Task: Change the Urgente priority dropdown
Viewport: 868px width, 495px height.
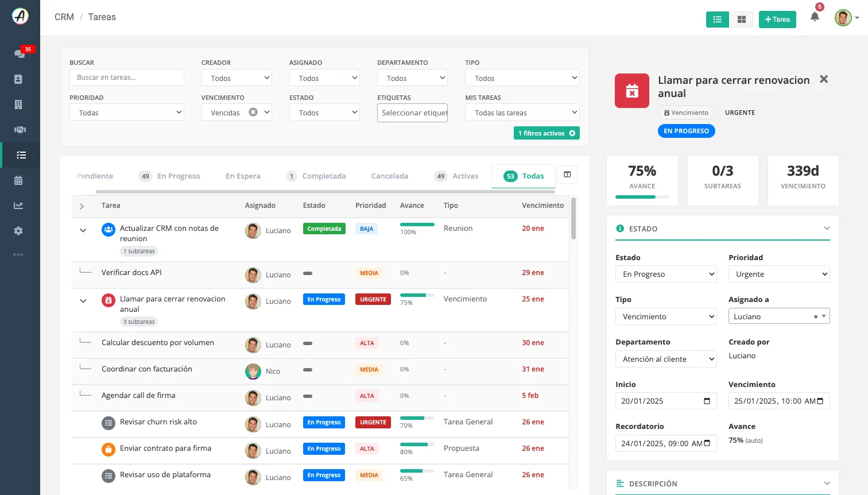Action: pyautogui.click(x=779, y=274)
